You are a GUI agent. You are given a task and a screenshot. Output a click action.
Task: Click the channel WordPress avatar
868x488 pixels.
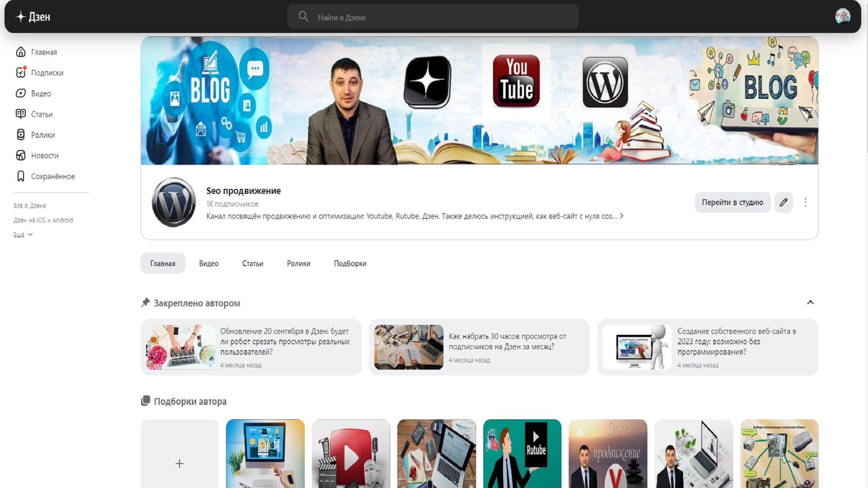click(174, 202)
